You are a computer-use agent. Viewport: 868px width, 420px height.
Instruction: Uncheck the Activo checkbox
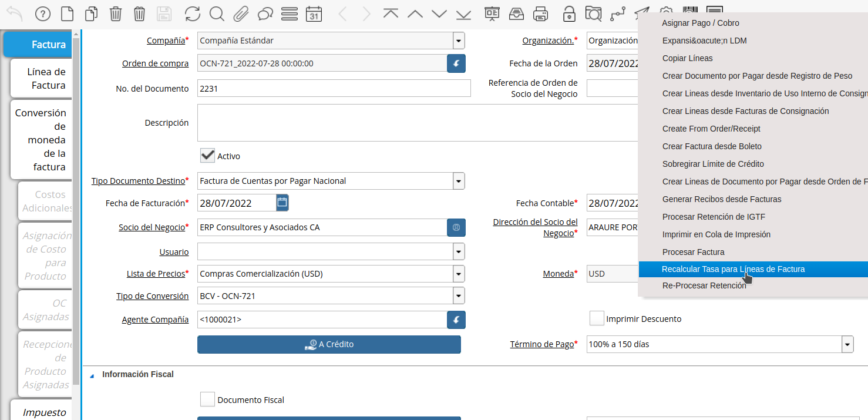[207, 155]
